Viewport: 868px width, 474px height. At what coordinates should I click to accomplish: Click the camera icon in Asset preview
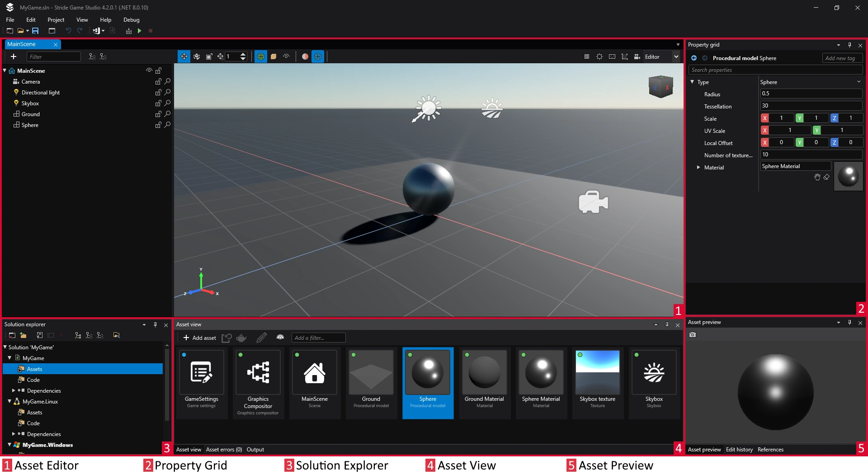click(x=693, y=335)
